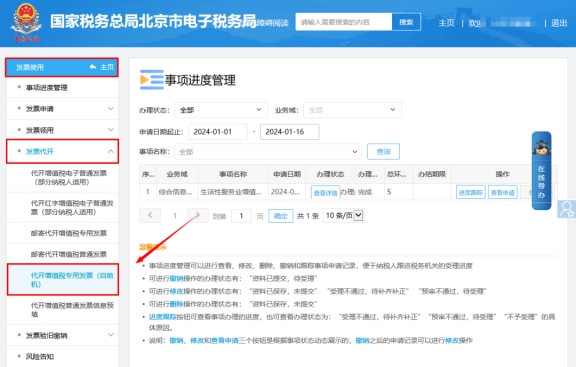
Task: Click the back arrow icon beside 主页 in sidebar
Action: [93, 67]
